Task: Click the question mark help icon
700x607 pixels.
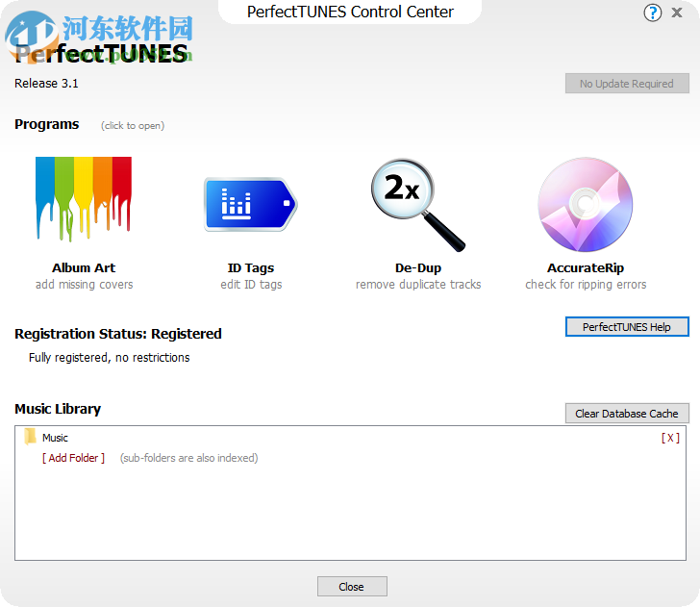Action: coord(652,13)
